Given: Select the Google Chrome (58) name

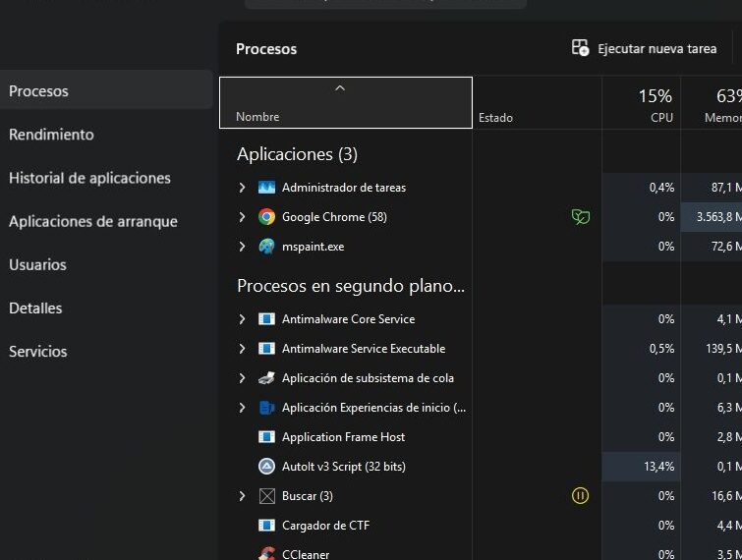Looking at the screenshot, I should coord(334,217).
